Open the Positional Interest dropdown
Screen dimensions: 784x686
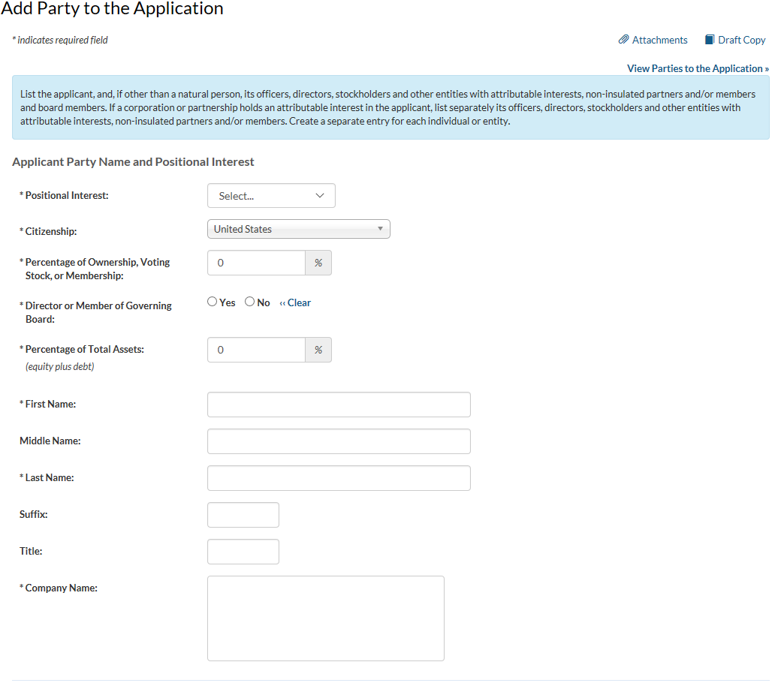coord(271,196)
